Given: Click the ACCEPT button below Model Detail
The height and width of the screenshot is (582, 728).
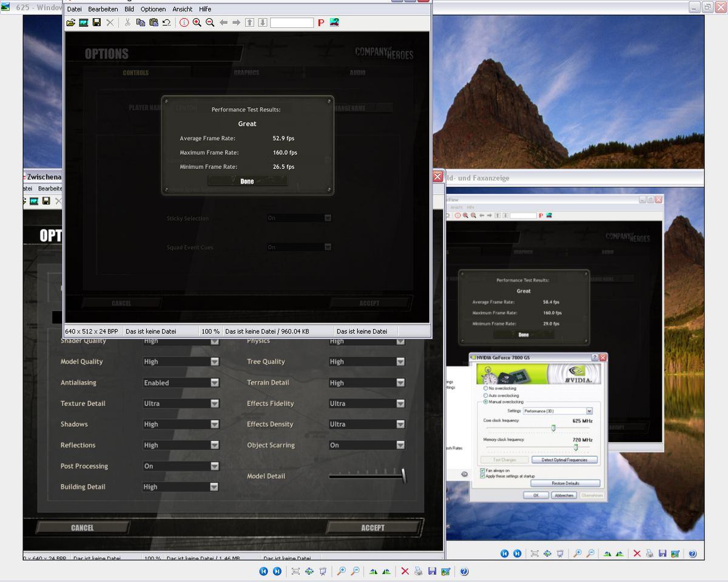Looking at the screenshot, I should (372, 527).
